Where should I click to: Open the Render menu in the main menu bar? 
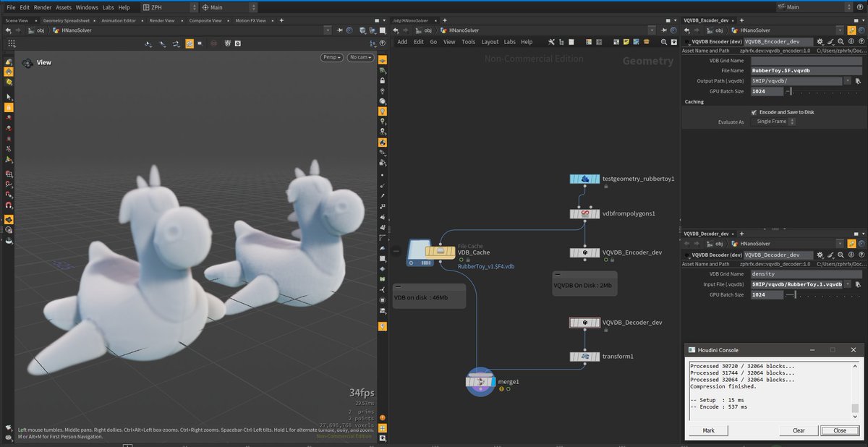click(x=42, y=7)
